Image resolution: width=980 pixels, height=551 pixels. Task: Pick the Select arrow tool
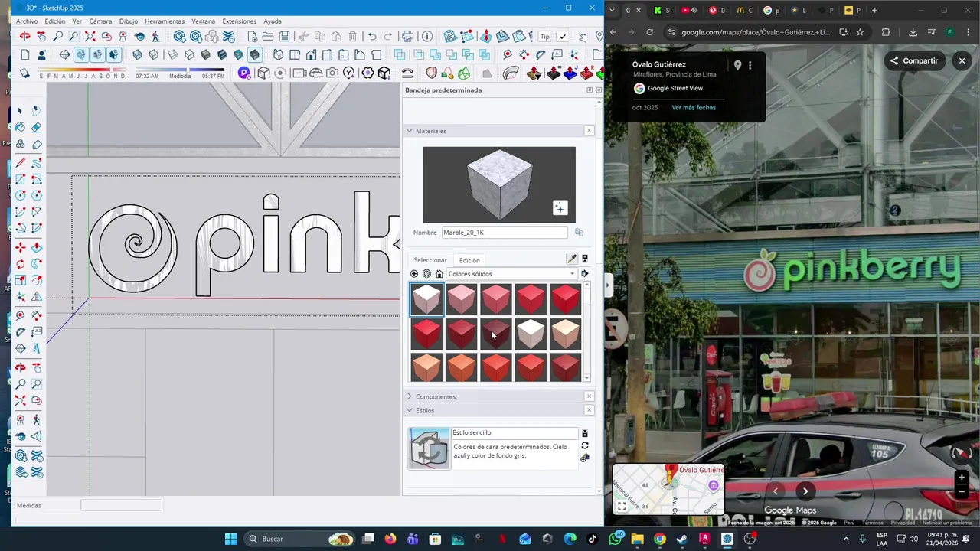click(x=20, y=111)
